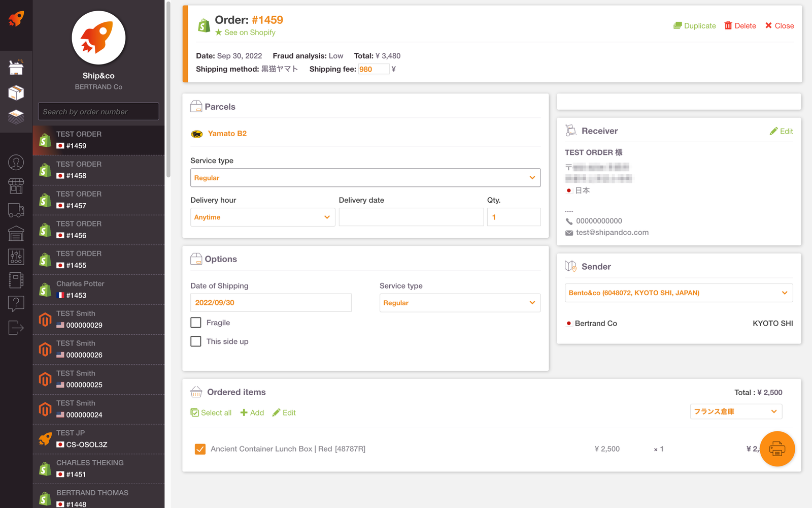Image resolution: width=812 pixels, height=508 pixels.
Task: Open the settings sliders icon in sidebar
Action: pyautogui.click(x=16, y=257)
